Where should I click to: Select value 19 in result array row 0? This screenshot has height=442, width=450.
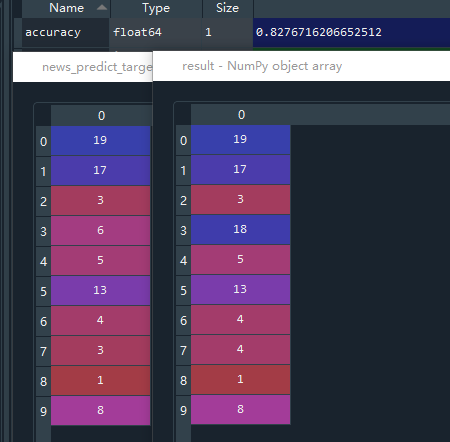tap(240, 139)
